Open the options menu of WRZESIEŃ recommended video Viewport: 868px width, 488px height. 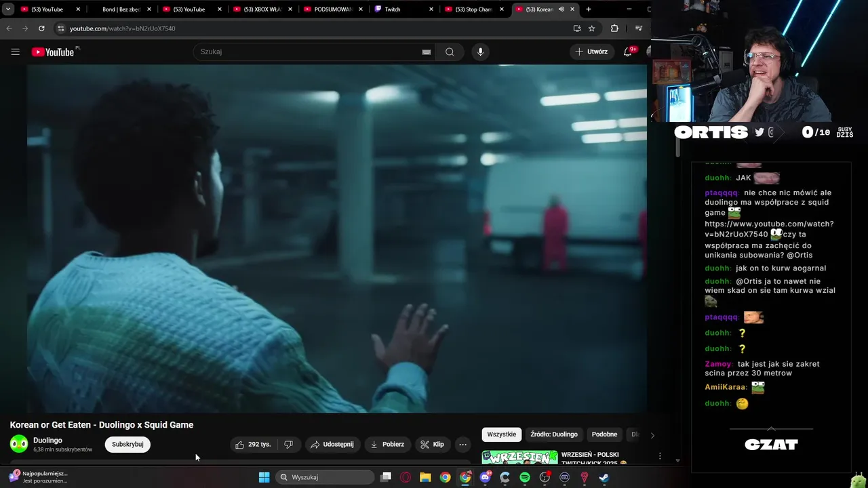tap(660, 456)
